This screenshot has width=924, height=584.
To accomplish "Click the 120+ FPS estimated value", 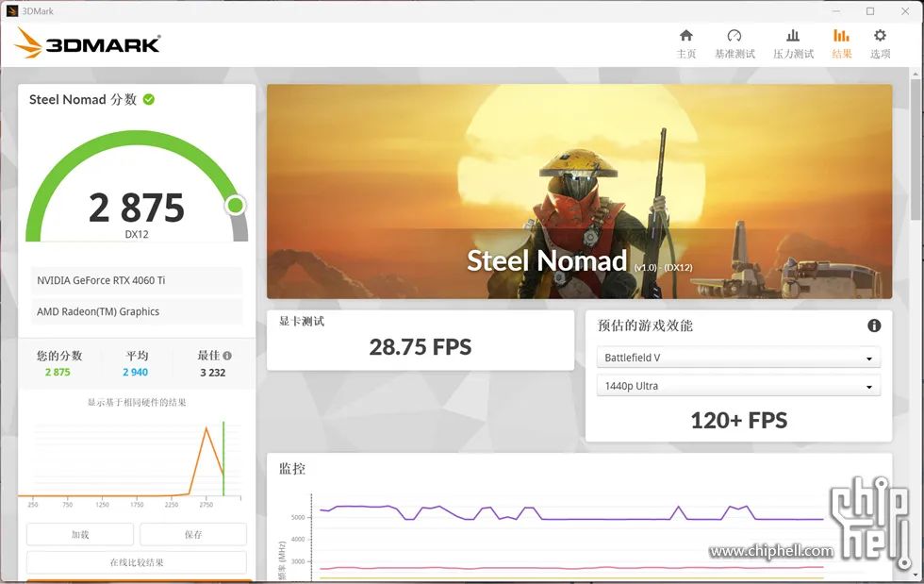I will click(x=739, y=421).
